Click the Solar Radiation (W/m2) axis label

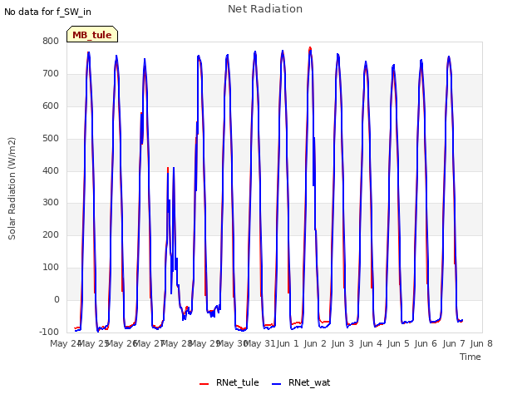click(12, 189)
